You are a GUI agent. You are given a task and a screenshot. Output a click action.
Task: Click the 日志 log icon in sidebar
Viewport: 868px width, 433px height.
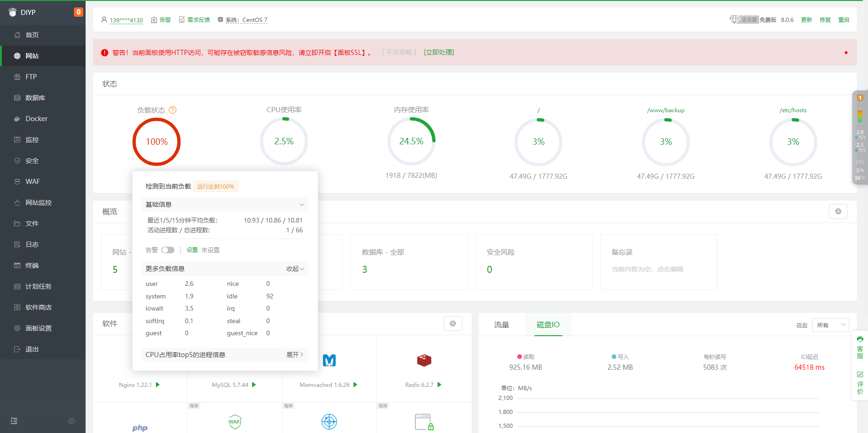click(x=17, y=244)
